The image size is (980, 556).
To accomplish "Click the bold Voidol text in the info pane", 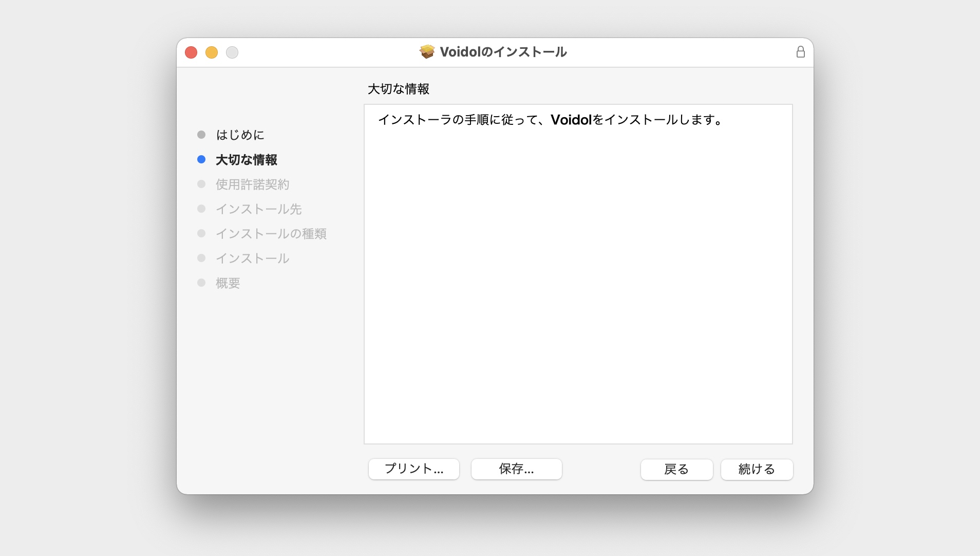I will tap(570, 120).
